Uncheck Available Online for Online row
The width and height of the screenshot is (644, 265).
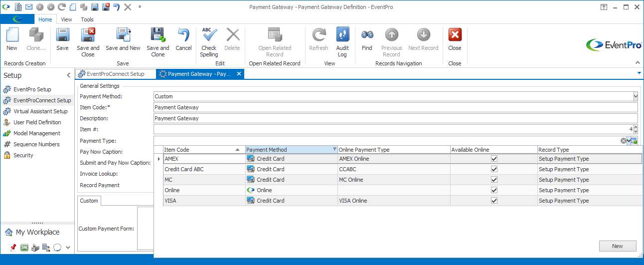494,190
